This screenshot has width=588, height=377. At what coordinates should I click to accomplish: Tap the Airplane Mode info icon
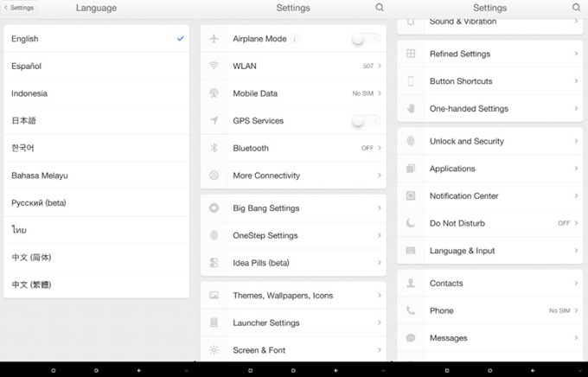(x=296, y=39)
